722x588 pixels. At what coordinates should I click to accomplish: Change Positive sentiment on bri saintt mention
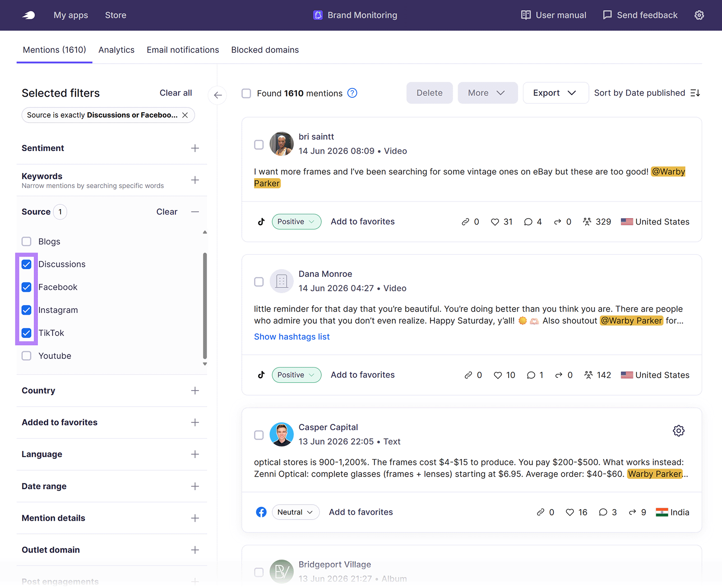(296, 222)
